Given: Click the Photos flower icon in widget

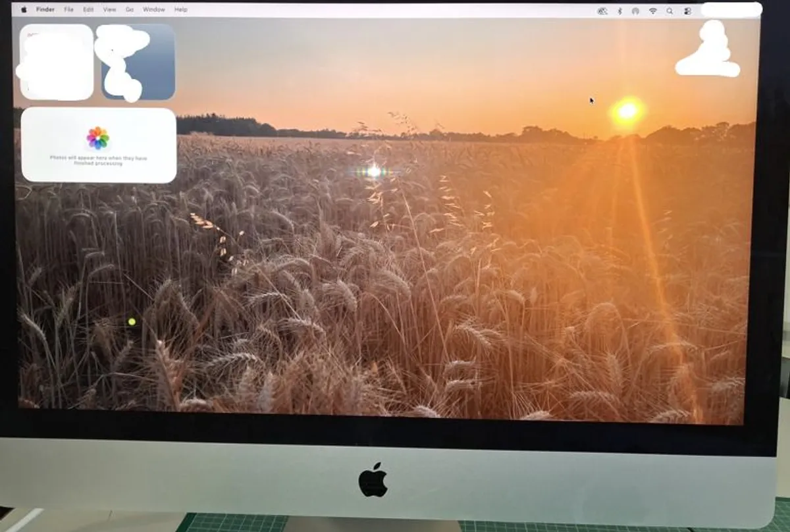Looking at the screenshot, I should tap(98, 138).
